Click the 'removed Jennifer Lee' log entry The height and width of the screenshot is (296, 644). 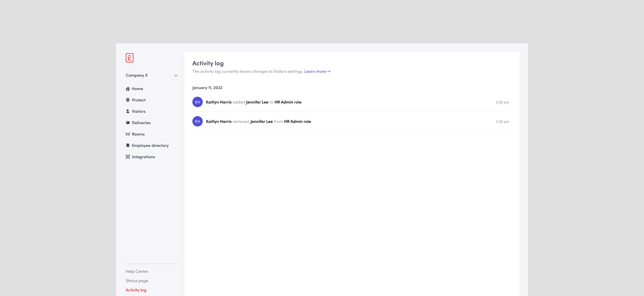[258, 122]
